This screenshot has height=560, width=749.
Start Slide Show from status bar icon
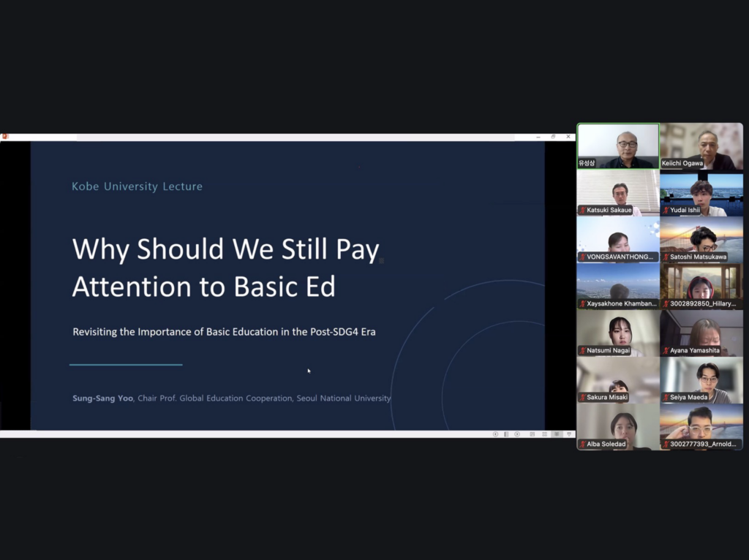(569, 434)
